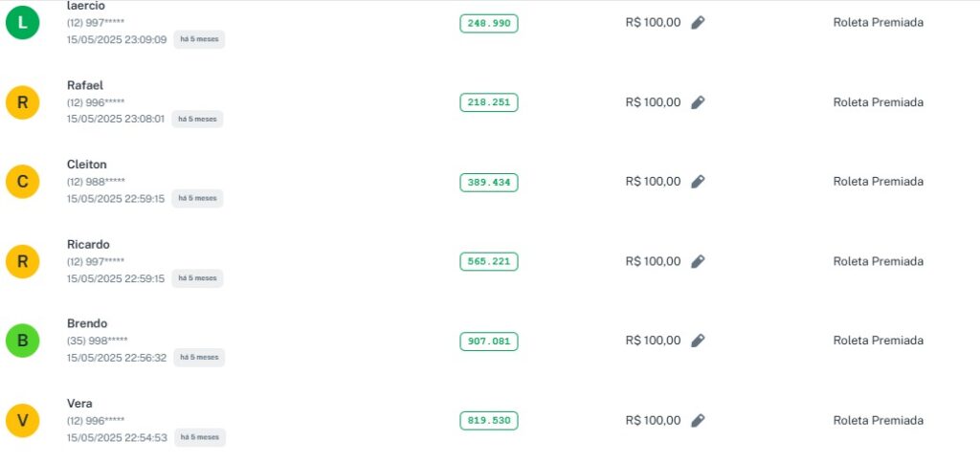The image size is (980, 463).
Task: Open Vera's yellow V avatar
Action: pos(22,420)
